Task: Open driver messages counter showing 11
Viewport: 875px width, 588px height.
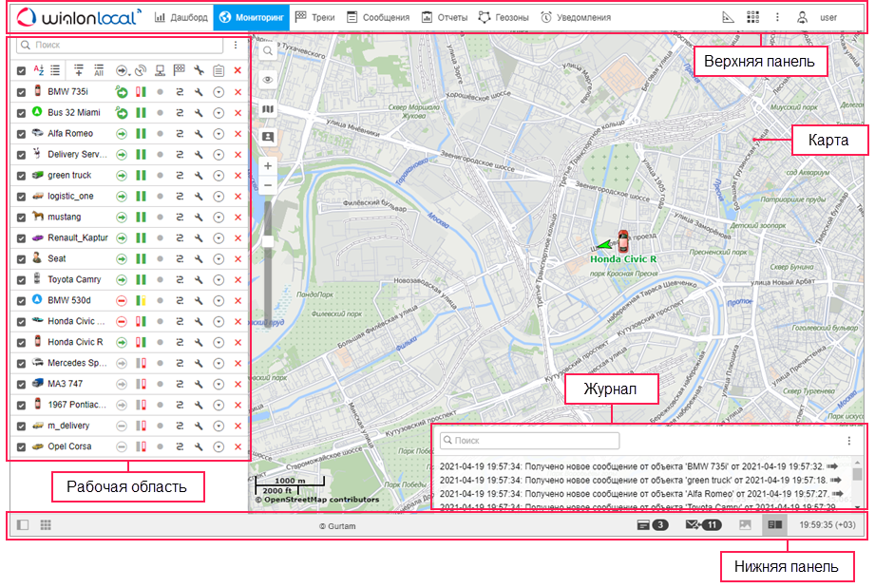Action: point(703,524)
